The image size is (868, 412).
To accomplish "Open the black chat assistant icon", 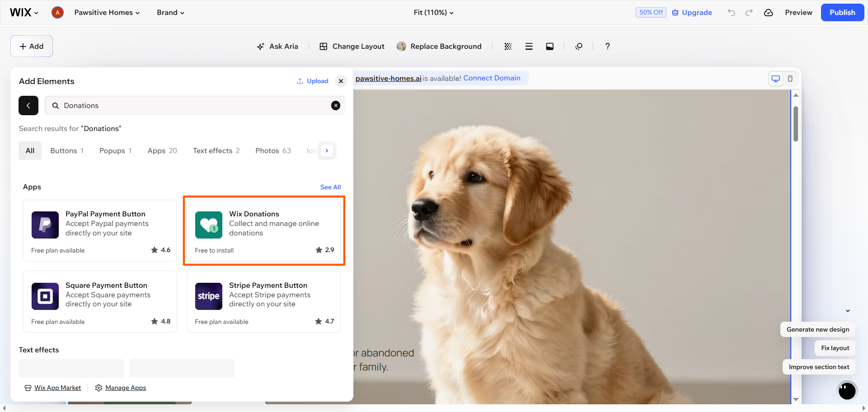I will (847, 391).
